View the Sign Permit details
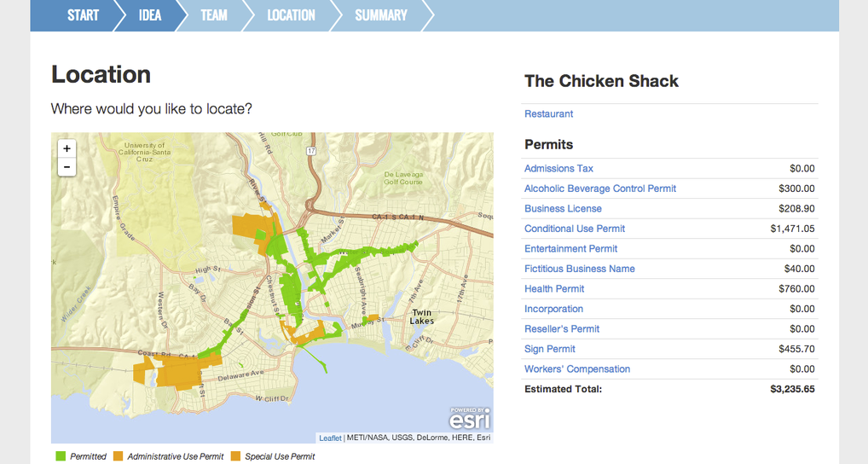The image size is (868, 464). (550, 349)
